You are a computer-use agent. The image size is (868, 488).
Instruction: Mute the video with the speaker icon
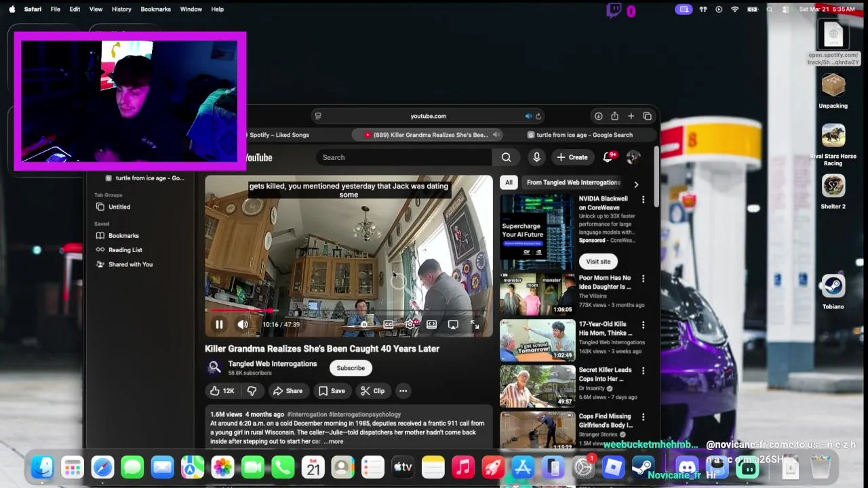click(x=242, y=325)
